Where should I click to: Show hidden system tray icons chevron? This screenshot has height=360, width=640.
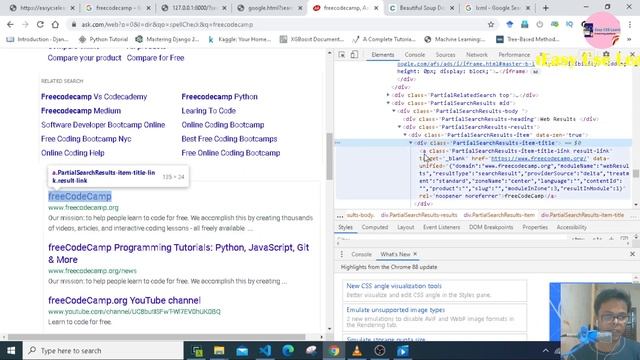[545, 351]
